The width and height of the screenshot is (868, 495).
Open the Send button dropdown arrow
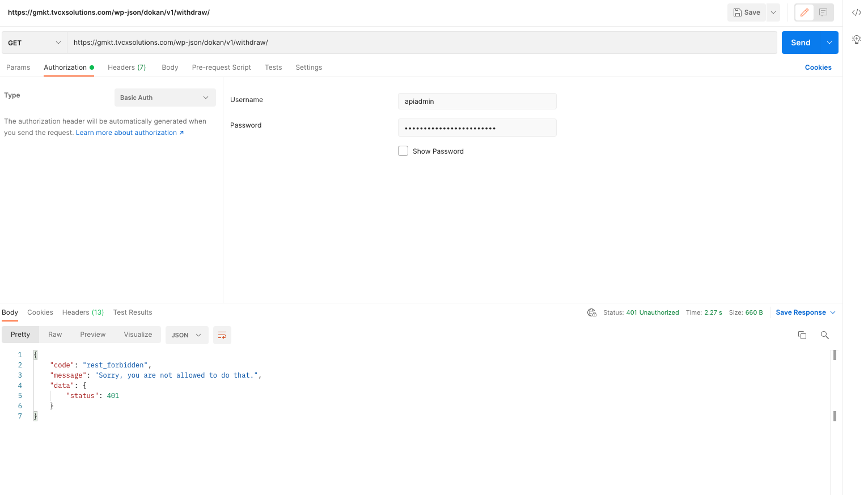829,43
